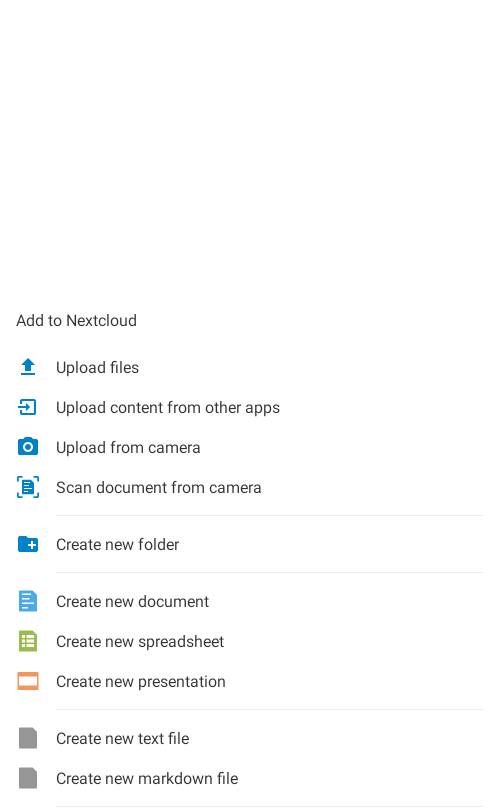
Task: Select Upload files option
Action: point(250,367)
